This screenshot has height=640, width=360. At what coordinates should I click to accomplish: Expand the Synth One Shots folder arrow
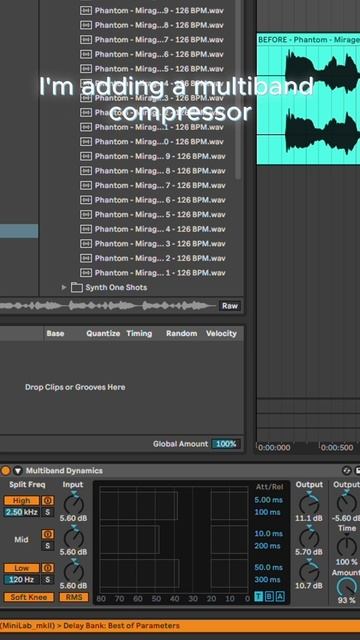pyautogui.click(x=64, y=287)
